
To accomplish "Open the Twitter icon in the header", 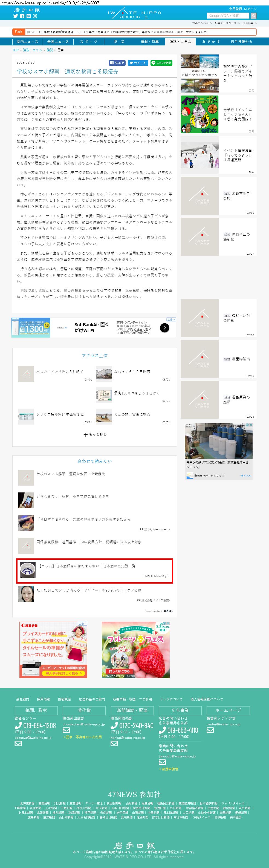I will 16,16.
